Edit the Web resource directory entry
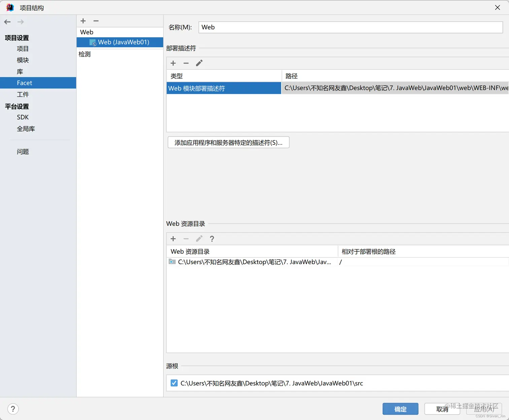 point(199,239)
